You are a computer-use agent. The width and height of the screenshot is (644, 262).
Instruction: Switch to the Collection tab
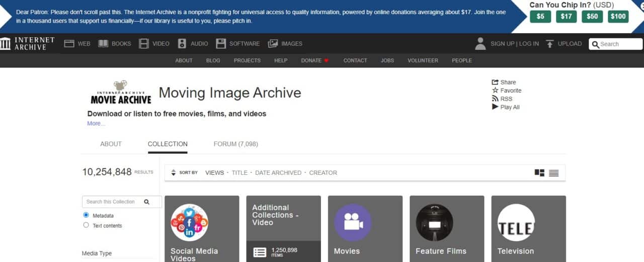click(168, 144)
